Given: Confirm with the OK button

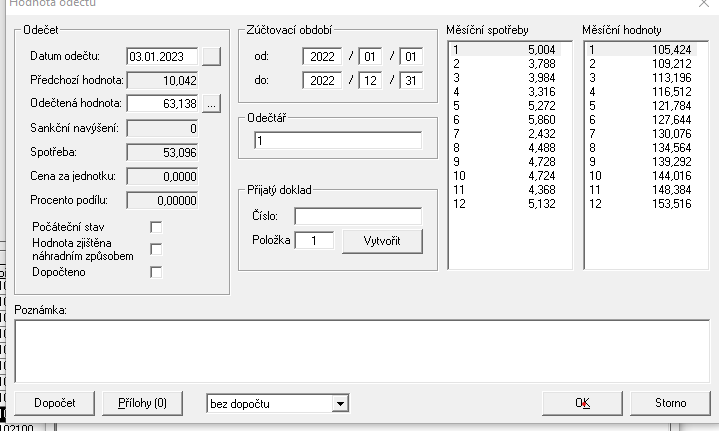Looking at the screenshot, I should 583,403.
